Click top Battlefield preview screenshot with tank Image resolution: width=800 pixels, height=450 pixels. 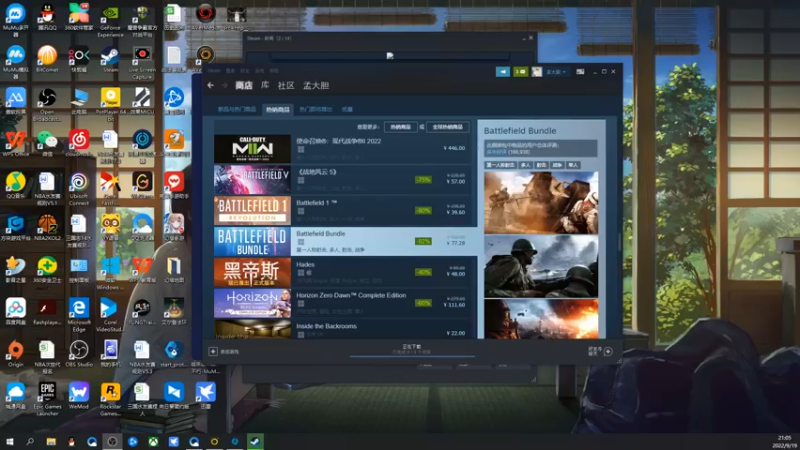(541, 203)
